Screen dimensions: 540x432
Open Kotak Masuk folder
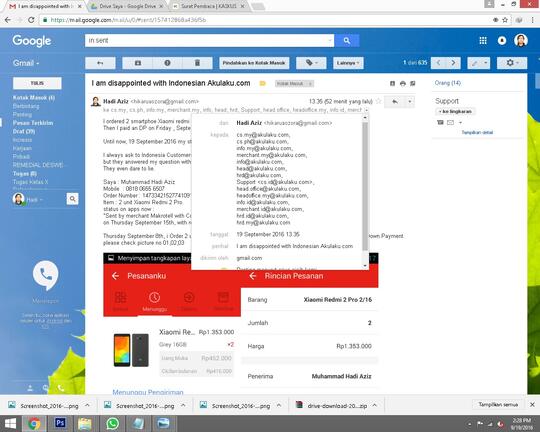[x=34, y=98]
